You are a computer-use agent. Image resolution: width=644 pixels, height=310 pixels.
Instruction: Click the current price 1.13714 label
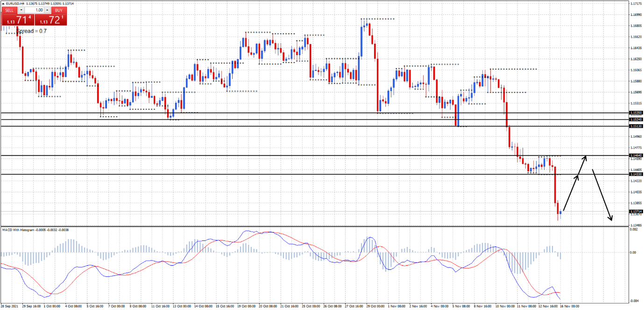(636, 211)
